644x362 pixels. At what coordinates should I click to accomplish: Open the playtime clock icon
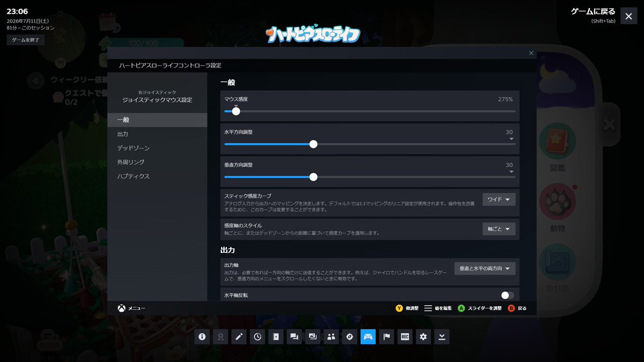(x=258, y=337)
